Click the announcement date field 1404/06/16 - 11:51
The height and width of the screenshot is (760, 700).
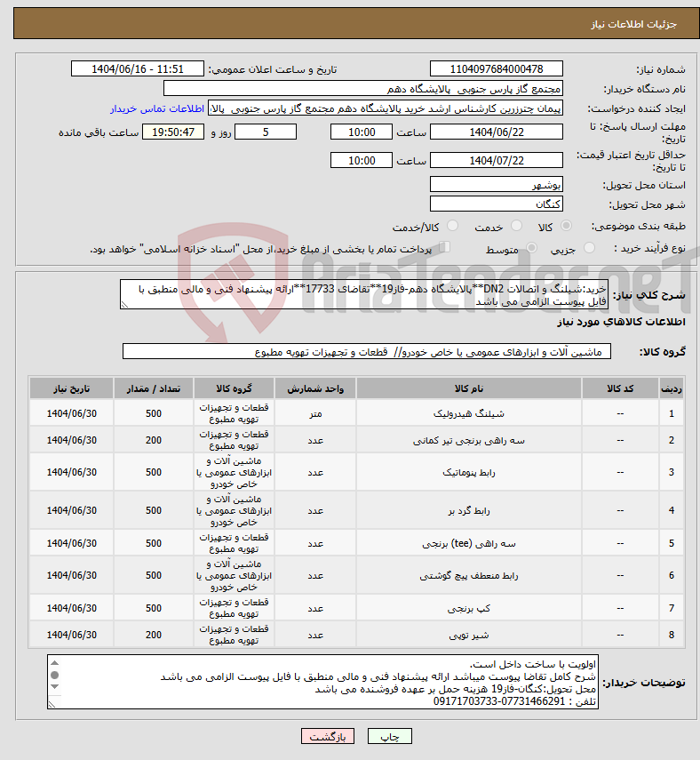coord(138,68)
